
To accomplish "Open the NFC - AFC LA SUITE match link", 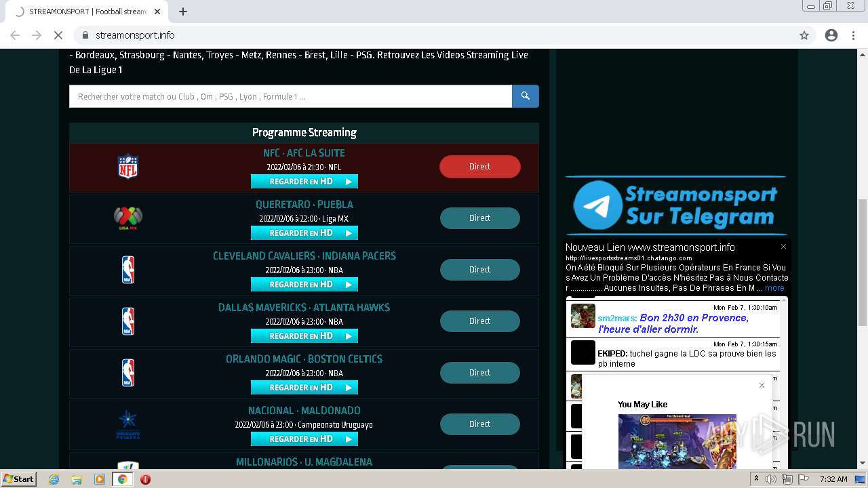I will pyautogui.click(x=304, y=153).
